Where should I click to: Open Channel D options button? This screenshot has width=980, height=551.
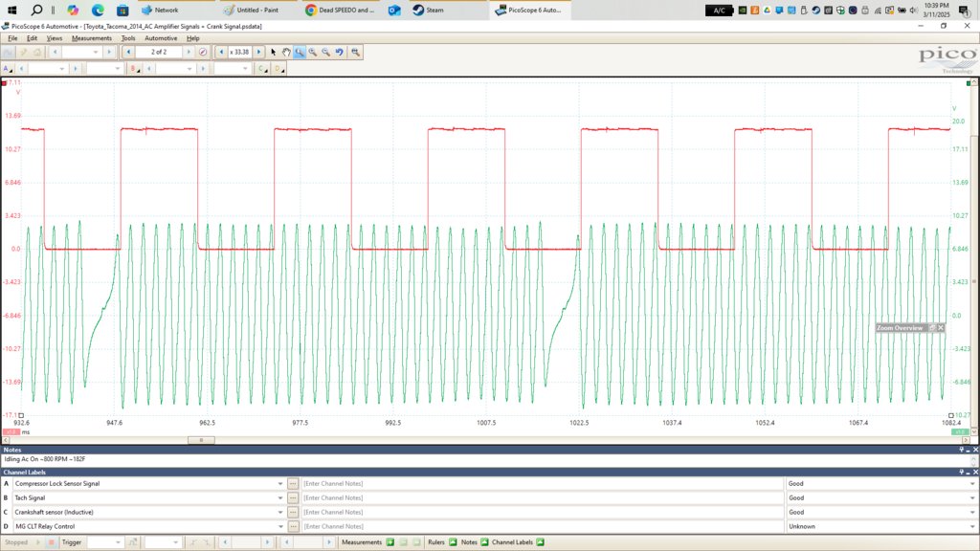(x=278, y=69)
